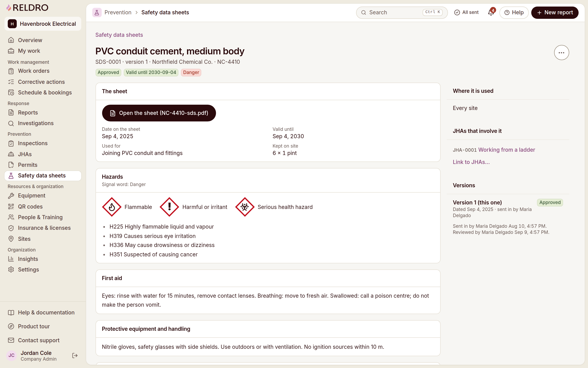Open the three-dot more actions menu
The width and height of the screenshot is (588, 368).
(561, 53)
